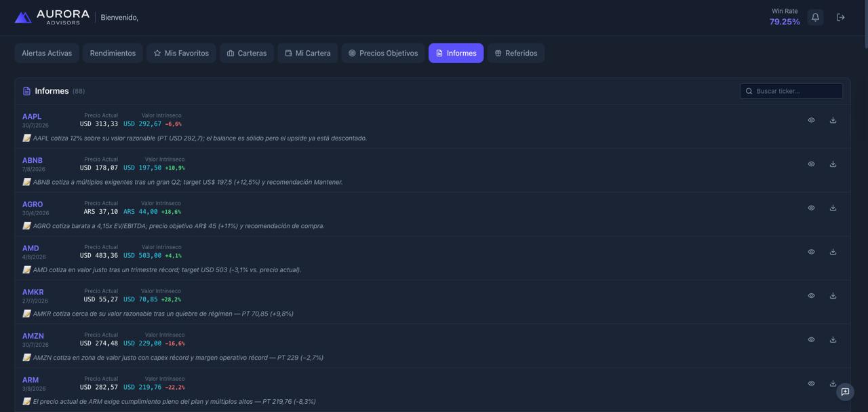This screenshot has height=412, width=868.
Task: Click the search magnifier icon
Action: tap(749, 91)
